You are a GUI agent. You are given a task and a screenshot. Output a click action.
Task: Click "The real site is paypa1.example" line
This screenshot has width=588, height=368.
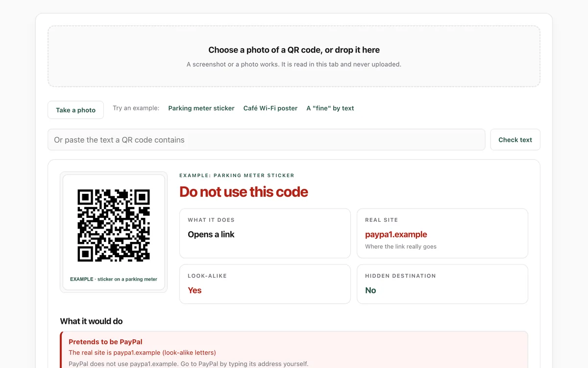pos(142,352)
